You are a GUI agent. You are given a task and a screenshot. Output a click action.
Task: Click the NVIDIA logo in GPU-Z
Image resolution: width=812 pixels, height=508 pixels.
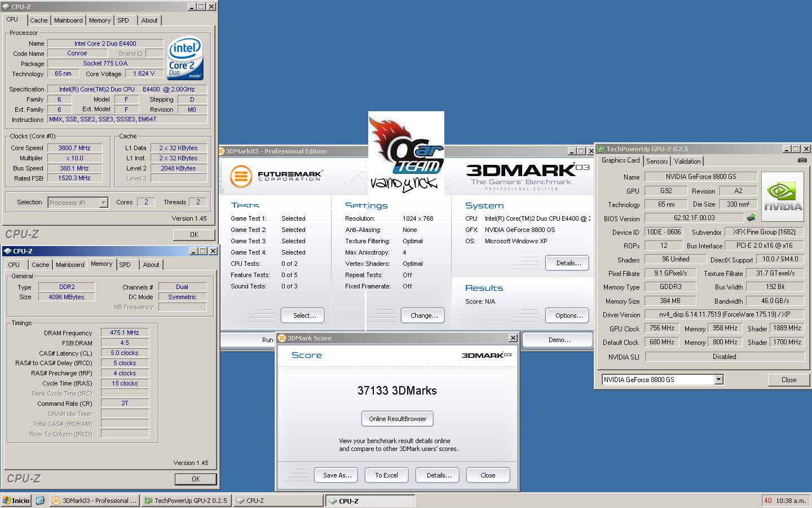point(783,197)
